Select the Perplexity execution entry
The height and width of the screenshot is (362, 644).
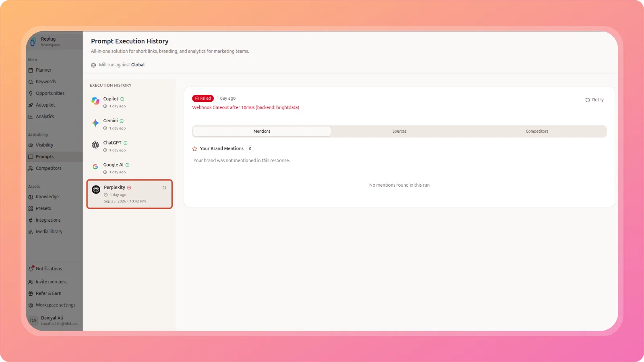point(130,194)
